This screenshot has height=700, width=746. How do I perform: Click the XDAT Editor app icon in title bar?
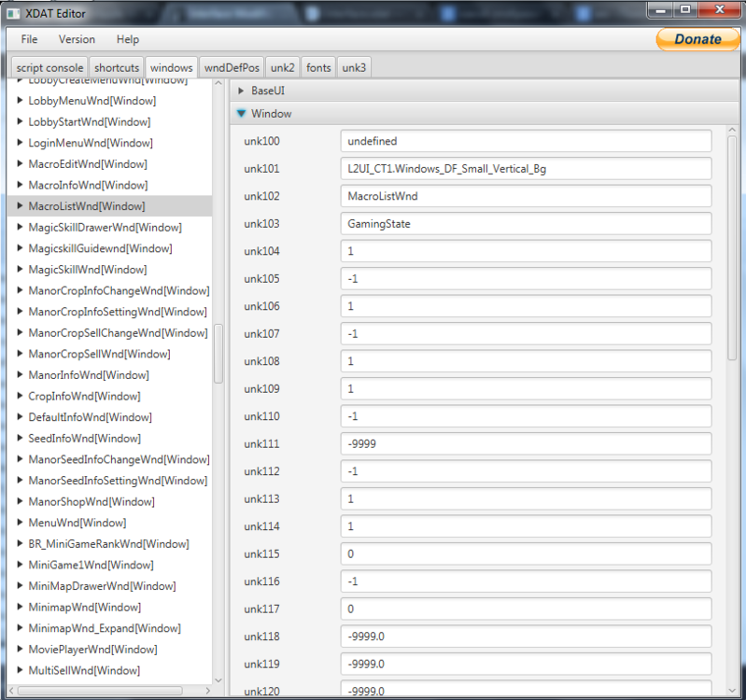point(15,12)
